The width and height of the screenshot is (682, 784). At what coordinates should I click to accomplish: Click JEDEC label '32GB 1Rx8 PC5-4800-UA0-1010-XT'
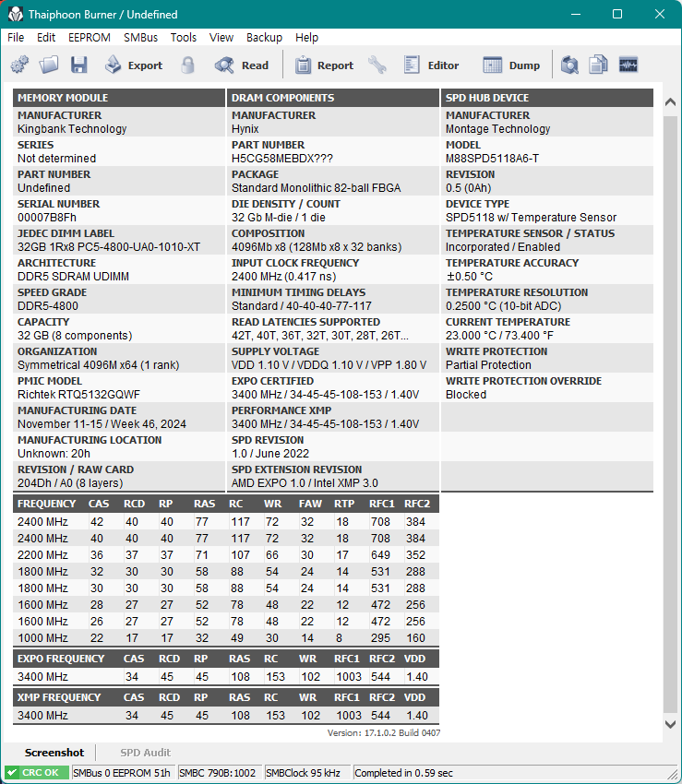point(109,247)
